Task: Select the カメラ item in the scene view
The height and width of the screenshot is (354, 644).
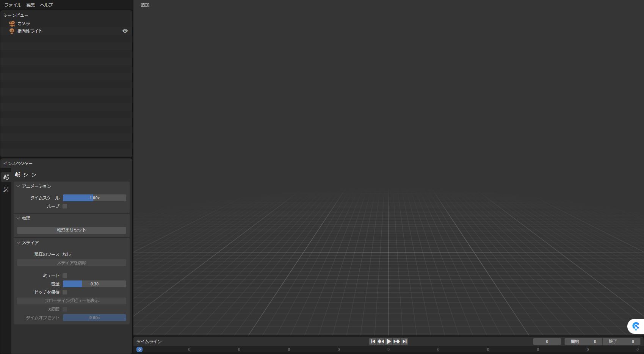Action: coord(24,23)
